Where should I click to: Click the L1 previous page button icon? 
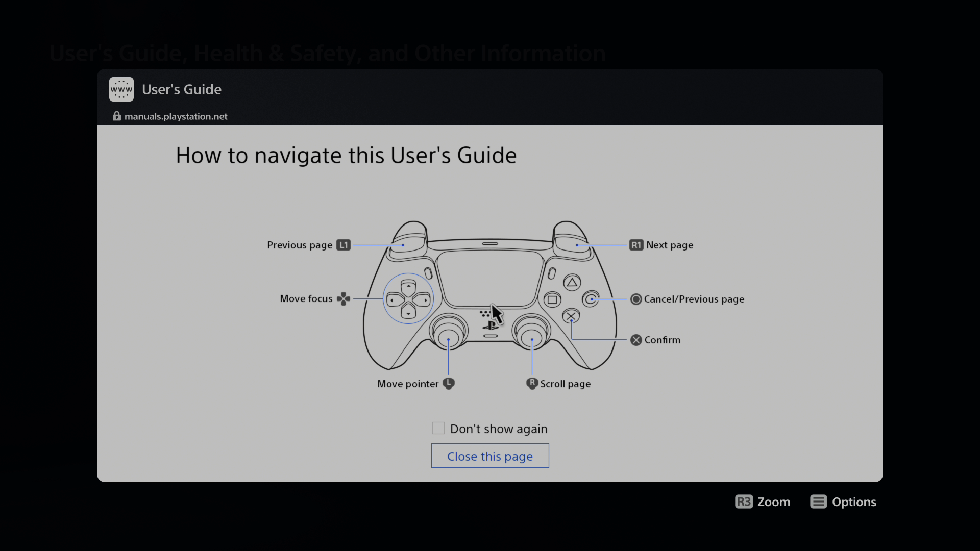[344, 245]
